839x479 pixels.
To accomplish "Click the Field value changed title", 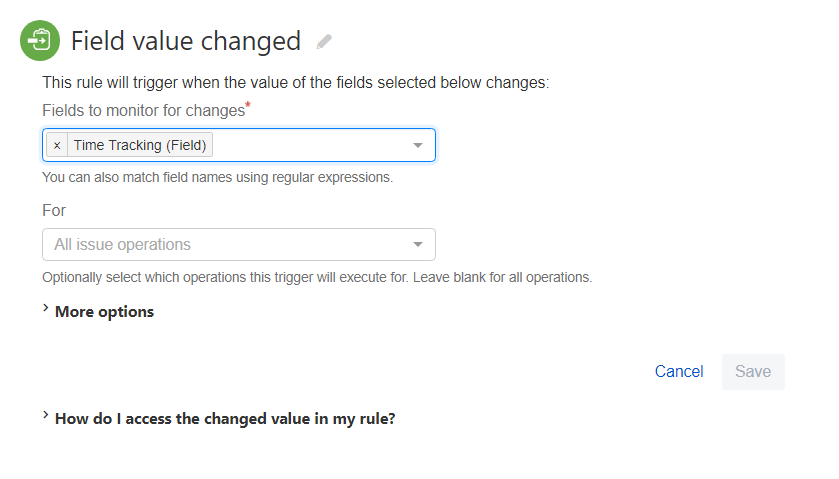I will pos(186,41).
